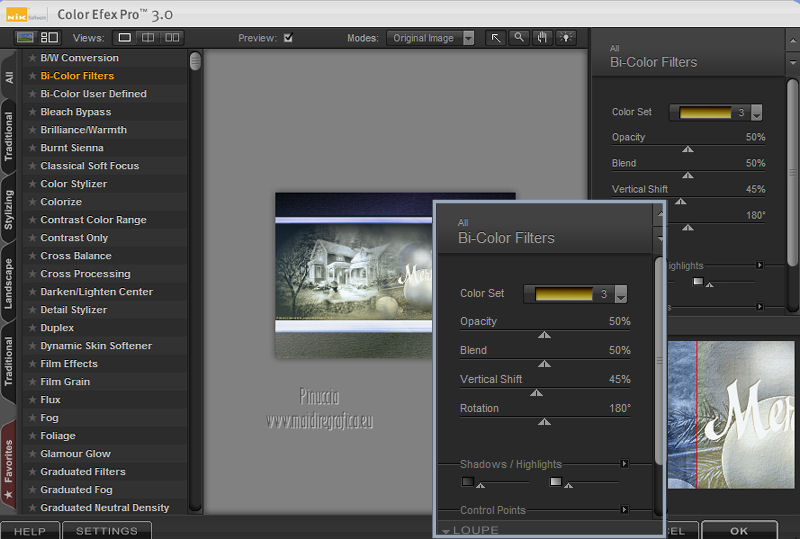The width and height of the screenshot is (800, 539).
Task: Favorite the Film Grain filter star
Action: (x=32, y=382)
